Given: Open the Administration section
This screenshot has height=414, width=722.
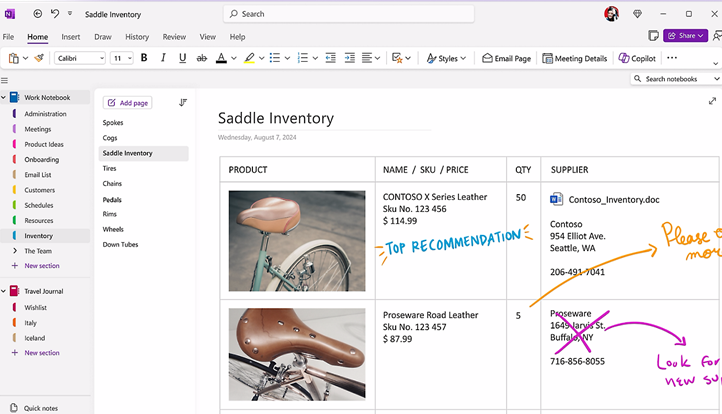Looking at the screenshot, I should tap(45, 114).
